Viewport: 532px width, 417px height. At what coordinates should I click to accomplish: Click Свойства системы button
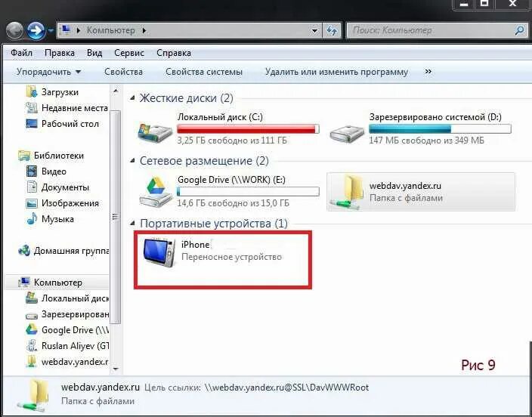pos(204,72)
